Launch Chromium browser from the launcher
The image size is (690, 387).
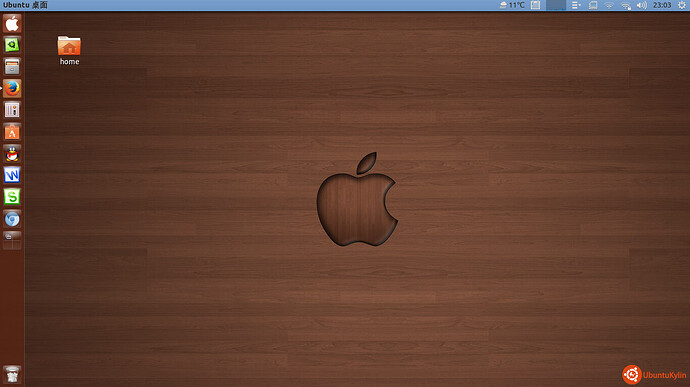pyautogui.click(x=12, y=219)
